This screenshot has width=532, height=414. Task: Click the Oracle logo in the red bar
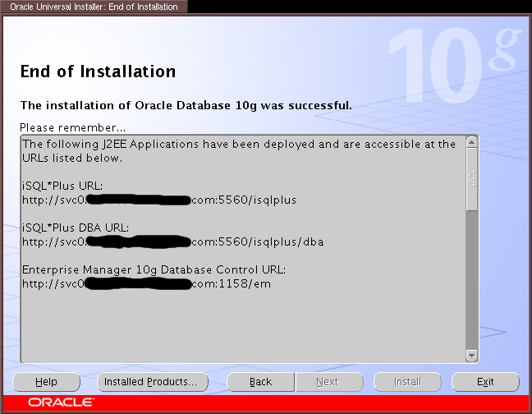click(61, 403)
